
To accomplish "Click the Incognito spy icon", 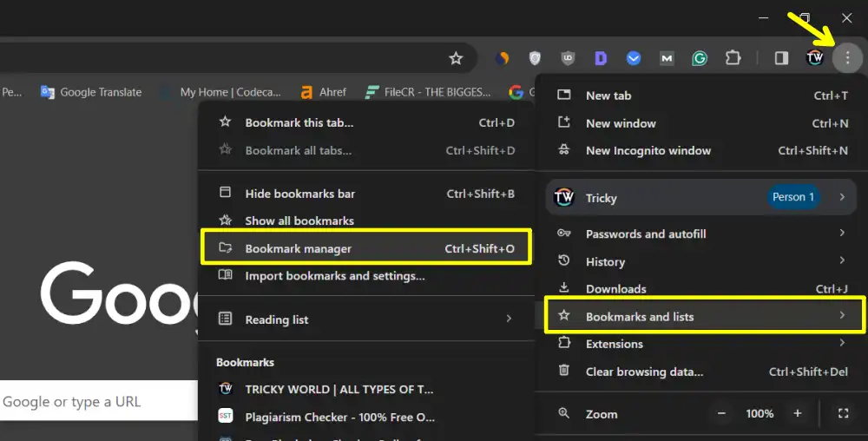I will 563,149.
